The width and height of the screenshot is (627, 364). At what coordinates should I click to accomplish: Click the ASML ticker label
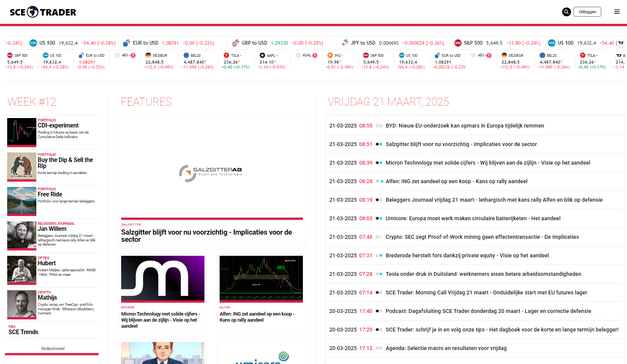pos(307,55)
